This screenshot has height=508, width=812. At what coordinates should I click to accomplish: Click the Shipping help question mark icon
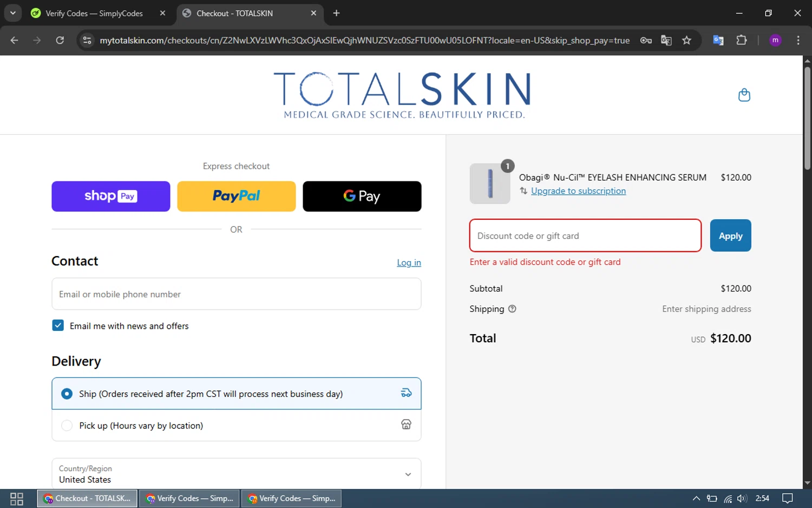pyautogui.click(x=512, y=309)
